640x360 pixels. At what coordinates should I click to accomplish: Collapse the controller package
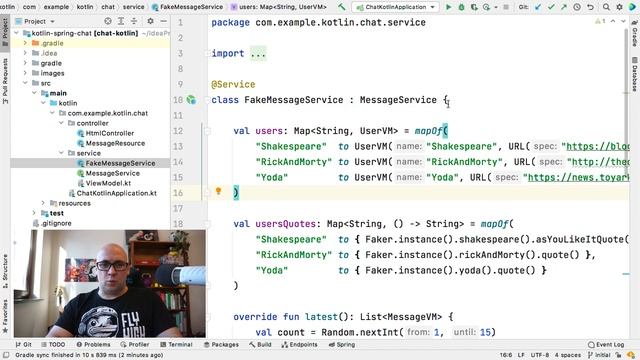(x=61, y=123)
